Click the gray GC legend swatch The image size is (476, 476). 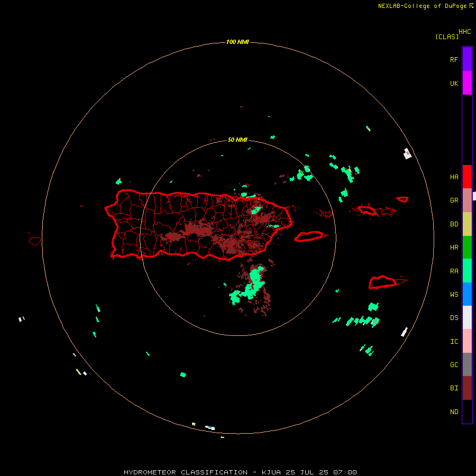pos(467,364)
